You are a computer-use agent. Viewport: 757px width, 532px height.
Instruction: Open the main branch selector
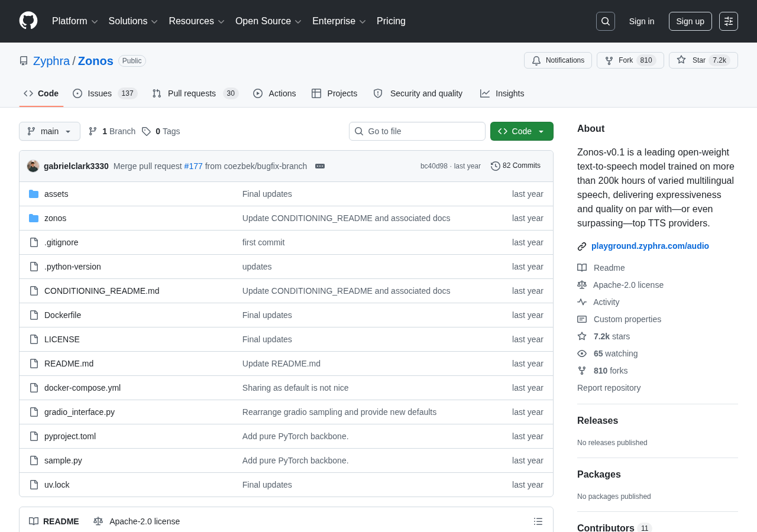pyautogui.click(x=50, y=131)
